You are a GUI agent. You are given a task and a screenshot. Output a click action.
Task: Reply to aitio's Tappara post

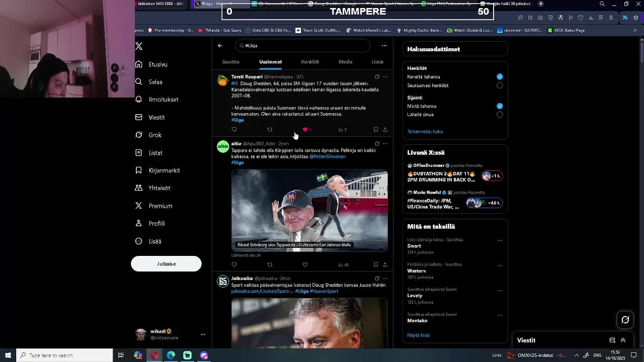pyautogui.click(x=234, y=264)
